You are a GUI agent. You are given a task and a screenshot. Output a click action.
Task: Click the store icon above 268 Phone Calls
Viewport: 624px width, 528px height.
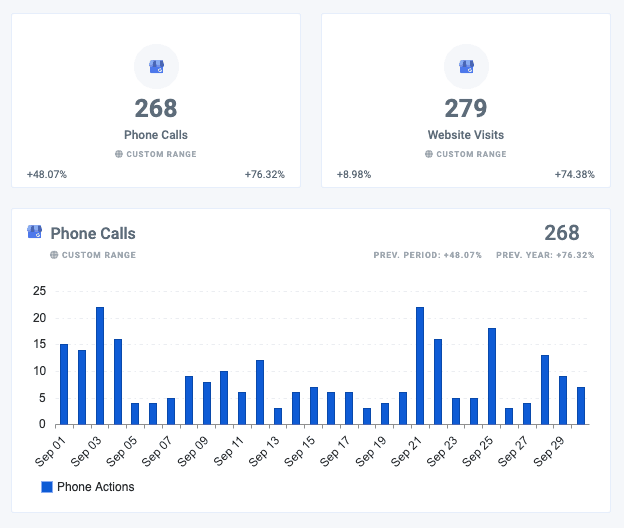(156, 66)
